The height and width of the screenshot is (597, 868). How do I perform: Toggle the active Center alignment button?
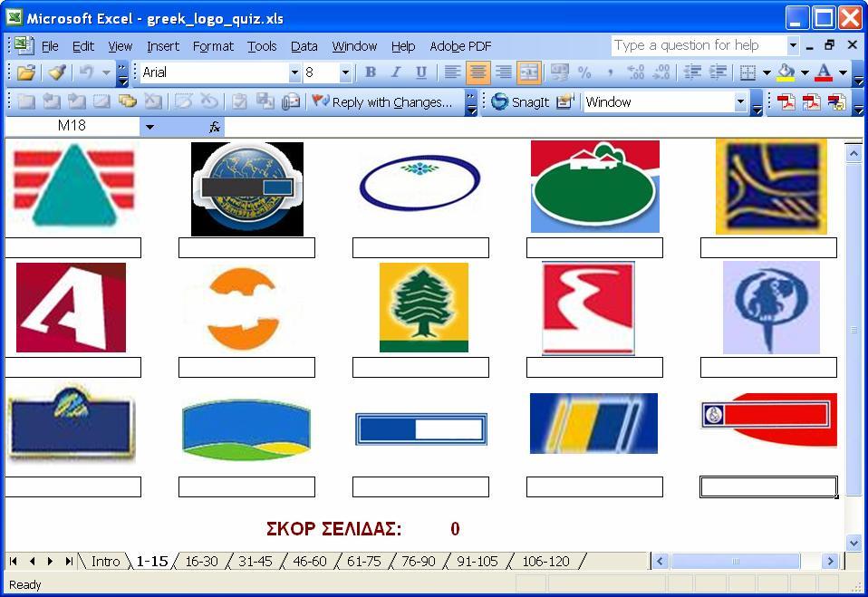(477, 72)
